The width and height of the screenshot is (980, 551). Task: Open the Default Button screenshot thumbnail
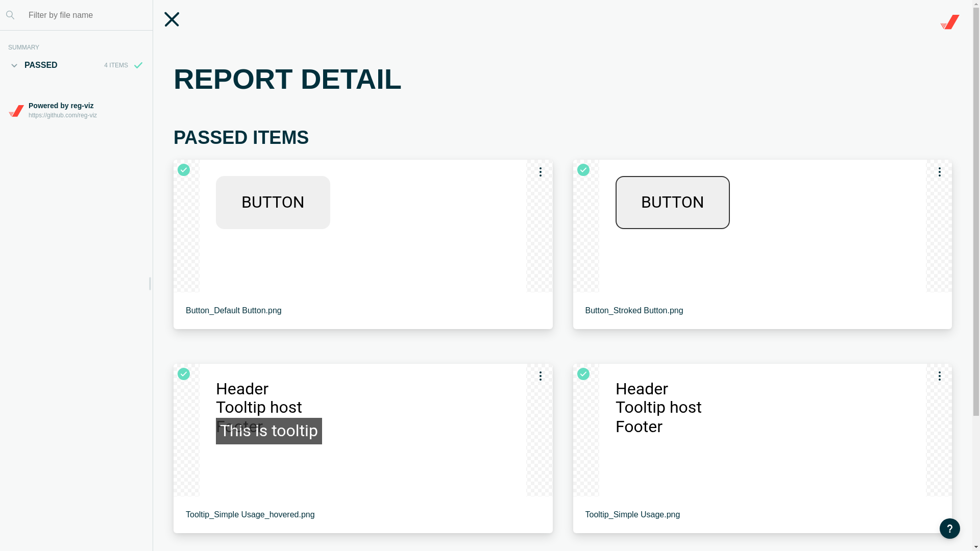[363, 226]
